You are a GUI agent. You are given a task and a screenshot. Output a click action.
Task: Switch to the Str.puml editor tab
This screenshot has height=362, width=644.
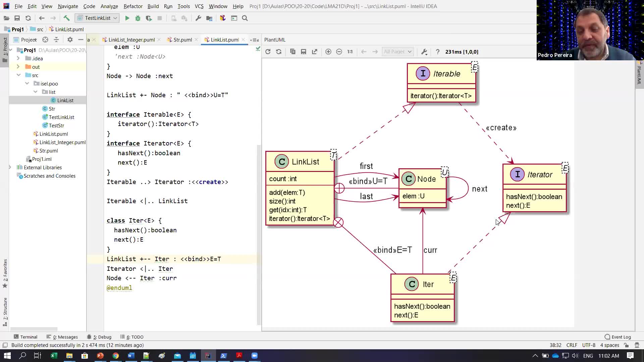(x=182, y=40)
